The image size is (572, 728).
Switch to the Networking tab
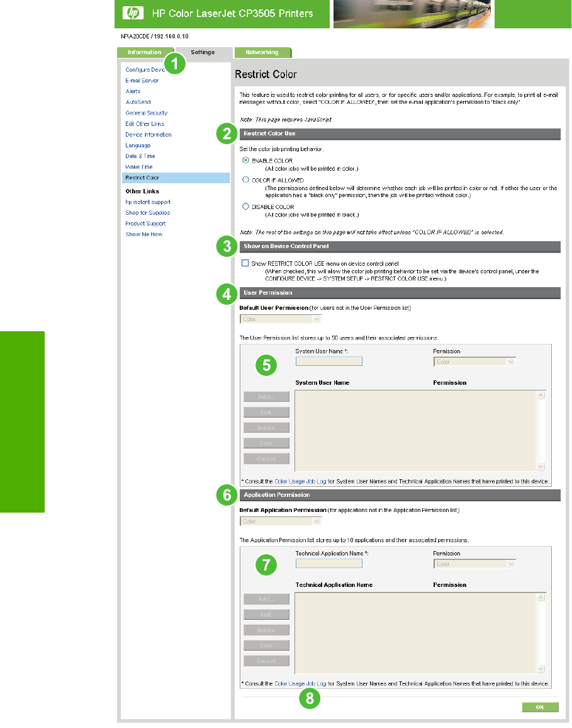click(x=262, y=52)
